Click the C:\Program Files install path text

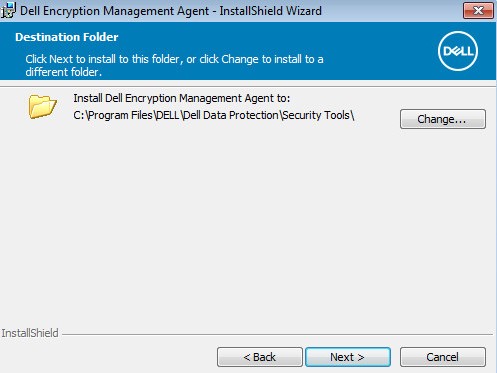click(x=214, y=115)
